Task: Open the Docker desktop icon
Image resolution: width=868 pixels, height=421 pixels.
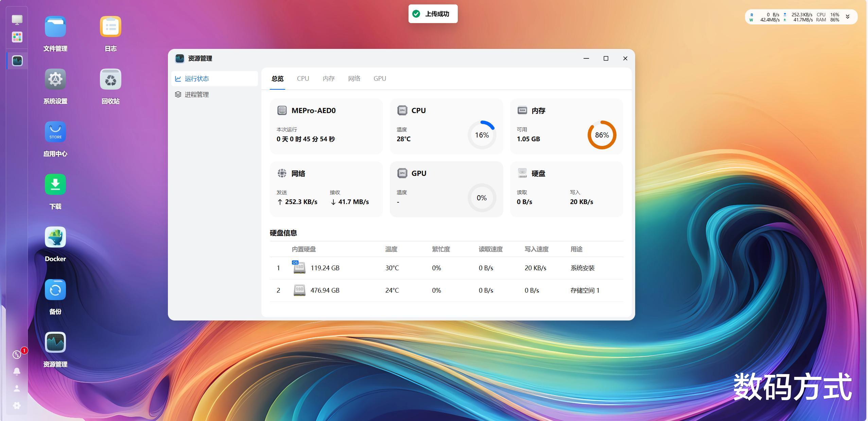Action: click(x=55, y=237)
